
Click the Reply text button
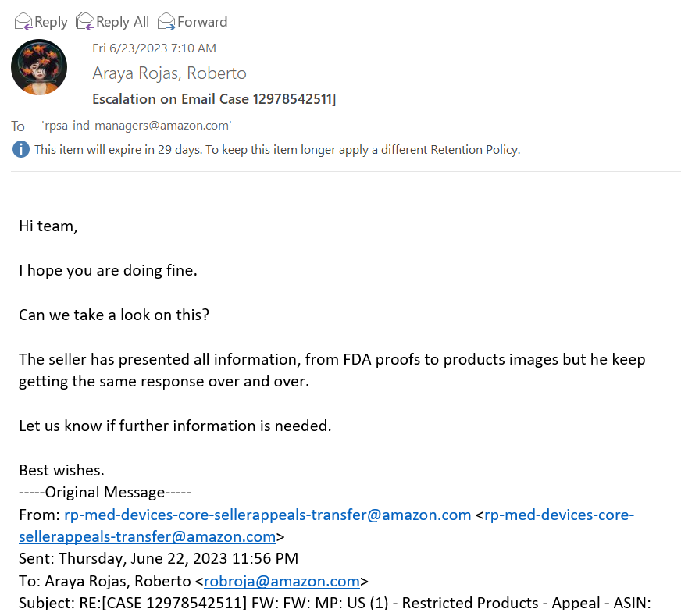pyautogui.click(x=51, y=22)
